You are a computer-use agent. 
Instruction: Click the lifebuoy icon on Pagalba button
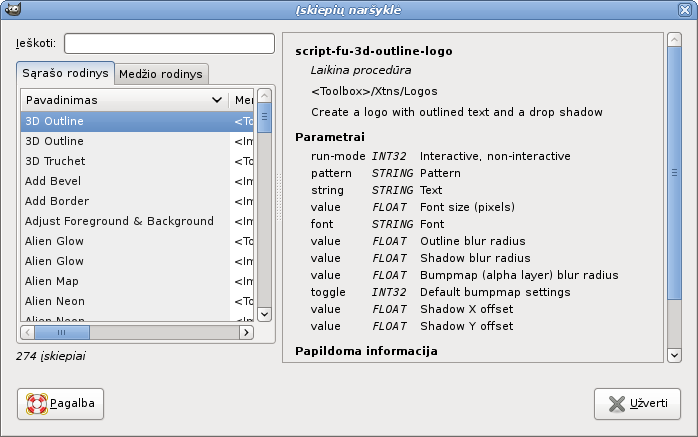pos(37,403)
